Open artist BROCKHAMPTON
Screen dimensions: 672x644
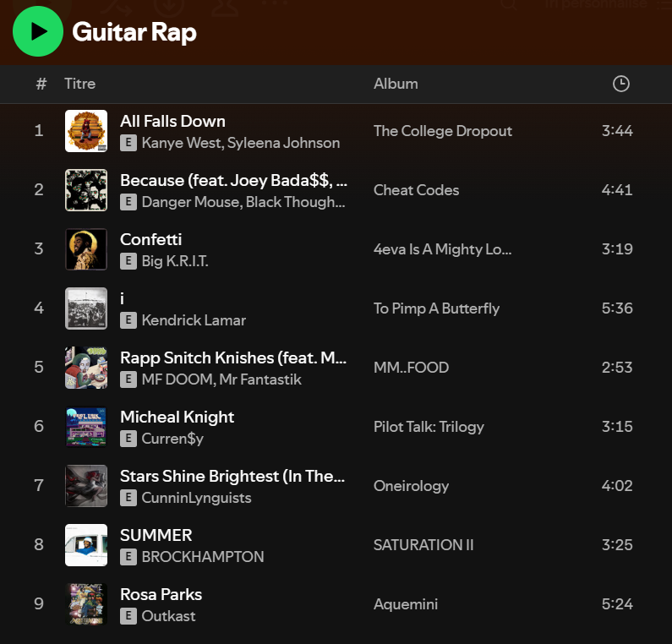click(203, 557)
